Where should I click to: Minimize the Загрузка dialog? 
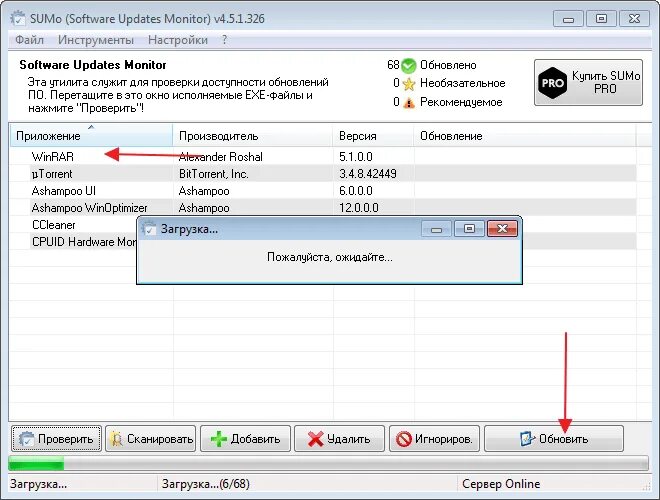coord(436,229)
